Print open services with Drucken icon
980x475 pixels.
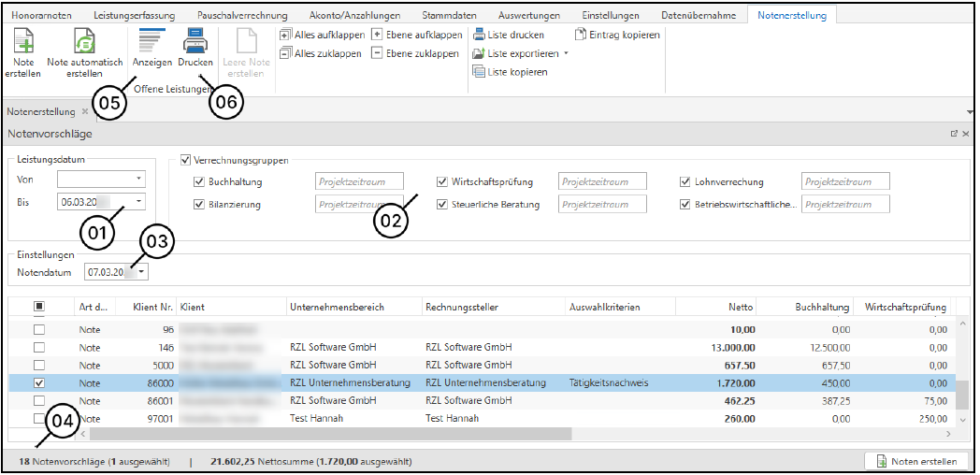coord(196,44)
